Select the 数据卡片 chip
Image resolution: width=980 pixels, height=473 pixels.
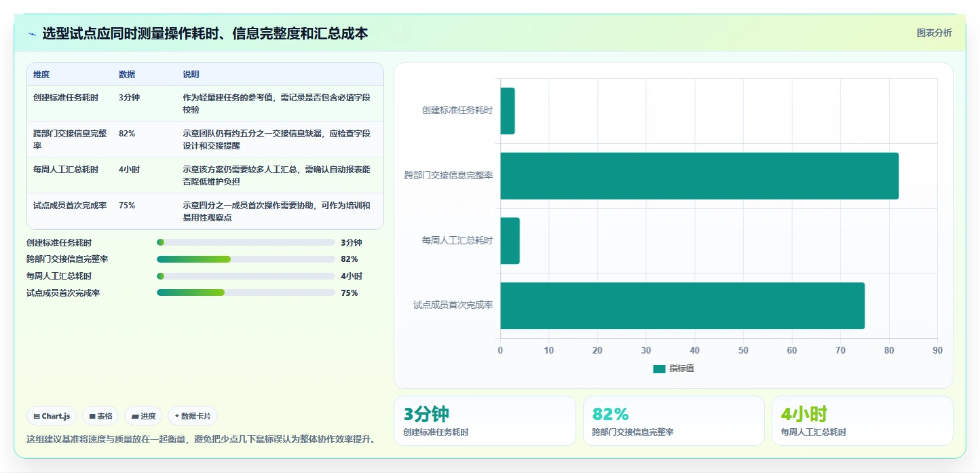(193, 416)
